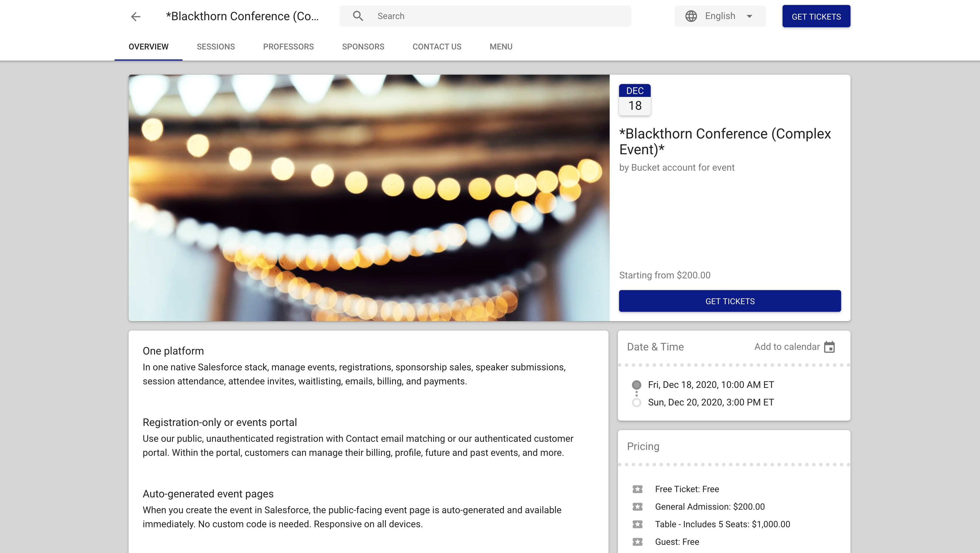Open the Professors tab
The width and height of the screenshot is (980, 553).
pyautogui.click(x=288, y=47)
